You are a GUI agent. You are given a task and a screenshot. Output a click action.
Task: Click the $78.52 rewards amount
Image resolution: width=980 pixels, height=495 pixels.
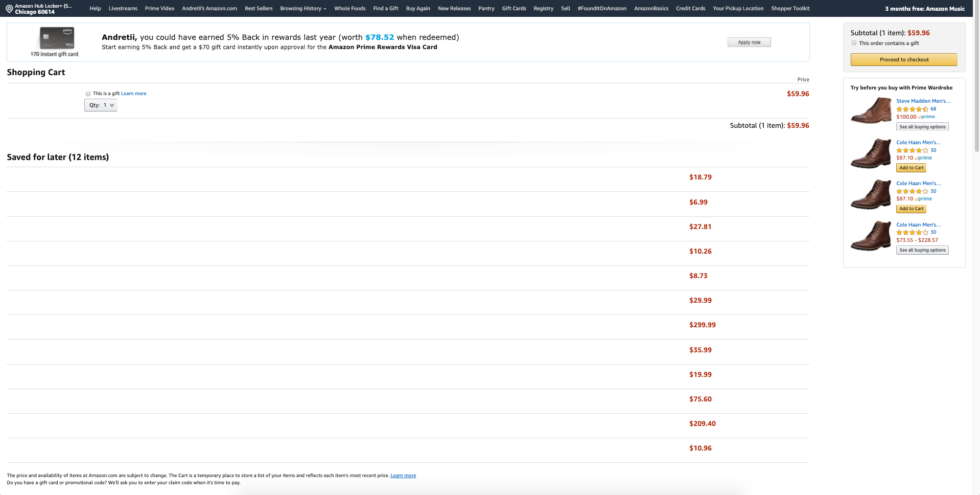[380, 37]
